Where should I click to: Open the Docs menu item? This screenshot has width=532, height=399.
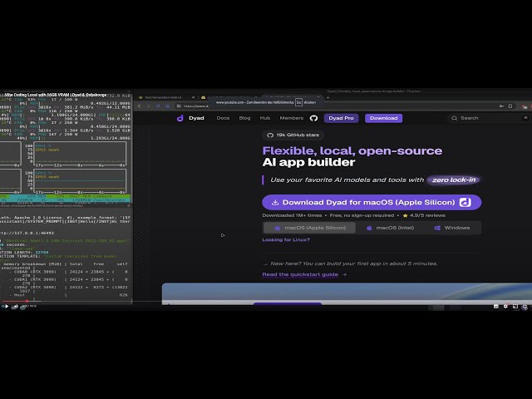[223, 118]
